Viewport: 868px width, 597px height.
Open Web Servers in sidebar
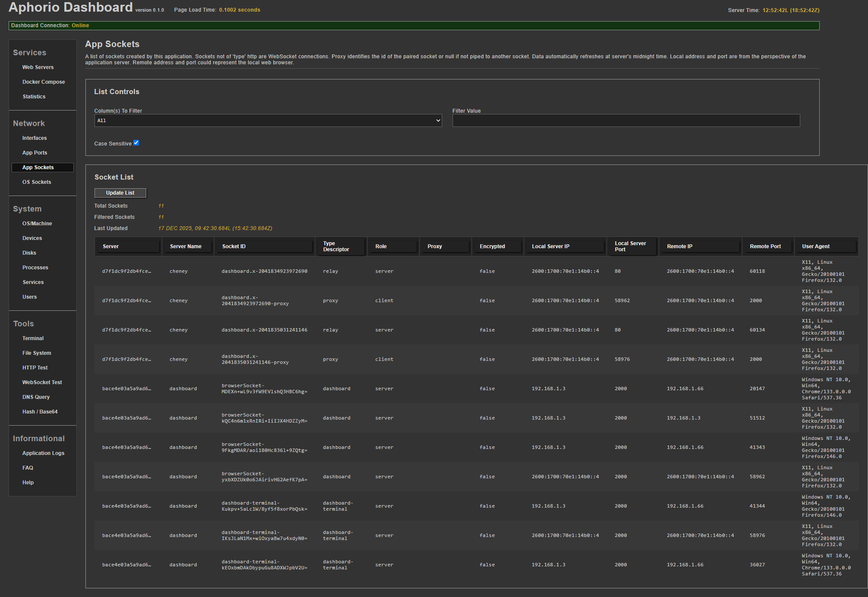[x=38, y=67]
